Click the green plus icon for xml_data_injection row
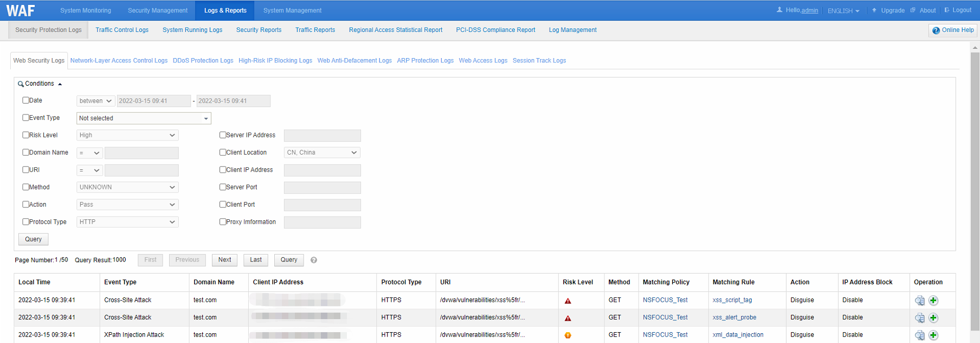 (933, 335)
